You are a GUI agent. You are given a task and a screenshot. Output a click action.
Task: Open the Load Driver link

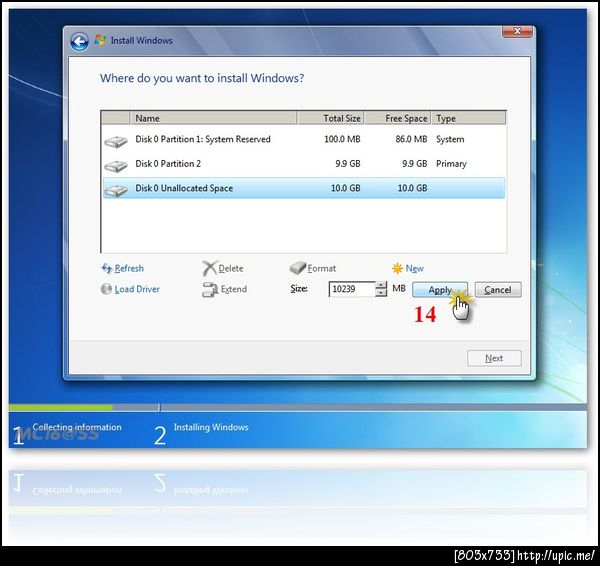click(x=137, y=289)
